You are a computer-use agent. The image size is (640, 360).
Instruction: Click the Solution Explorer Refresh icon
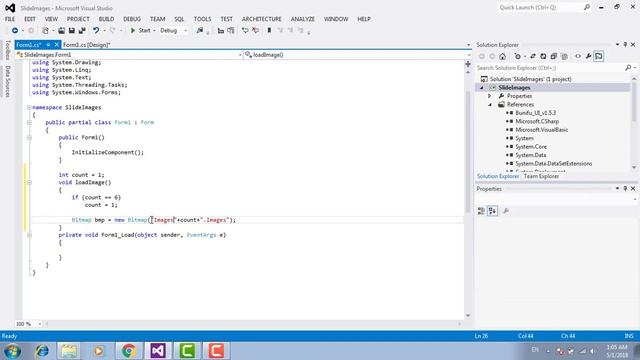pyautogui.click(x=543, y=56)
